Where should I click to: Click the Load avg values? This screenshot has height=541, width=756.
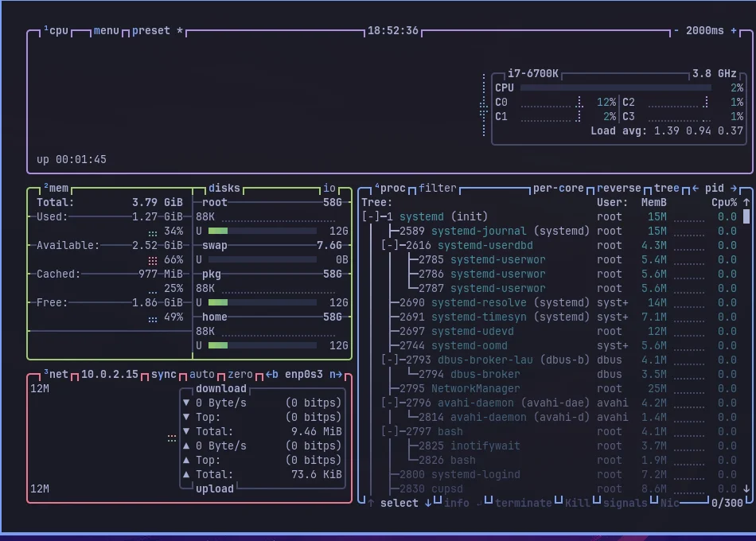click(x=699, y=130)
